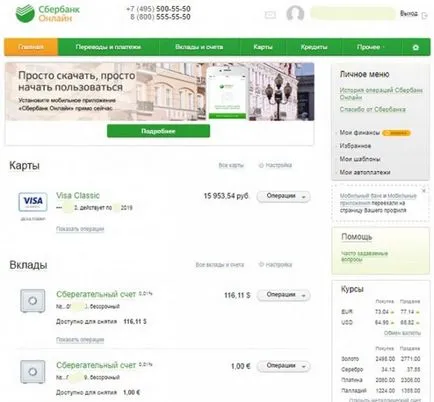Click Мобильный банк и Мобильные приложения link

tap(378, 199)
